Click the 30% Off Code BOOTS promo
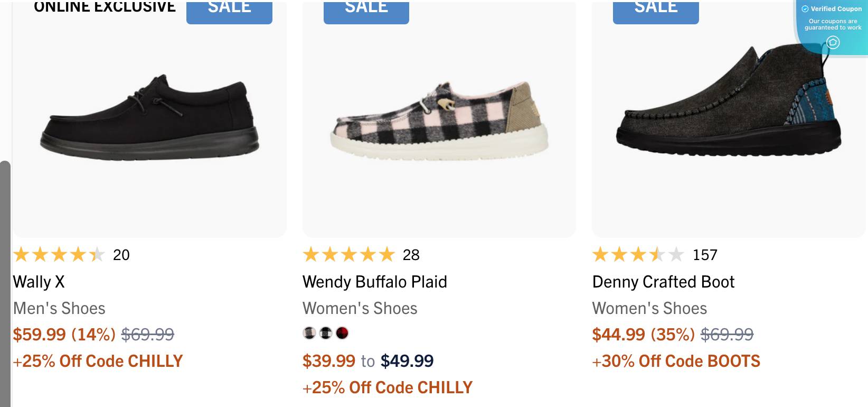 pyautogui.click(x=676, y=361)
